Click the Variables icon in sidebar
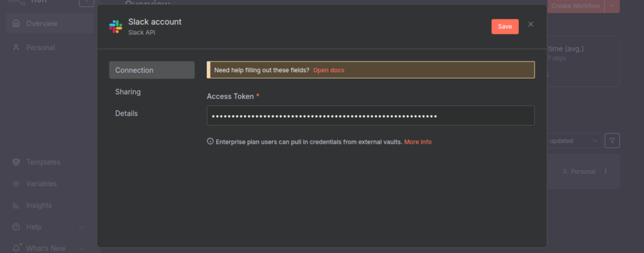 point(16,184)
